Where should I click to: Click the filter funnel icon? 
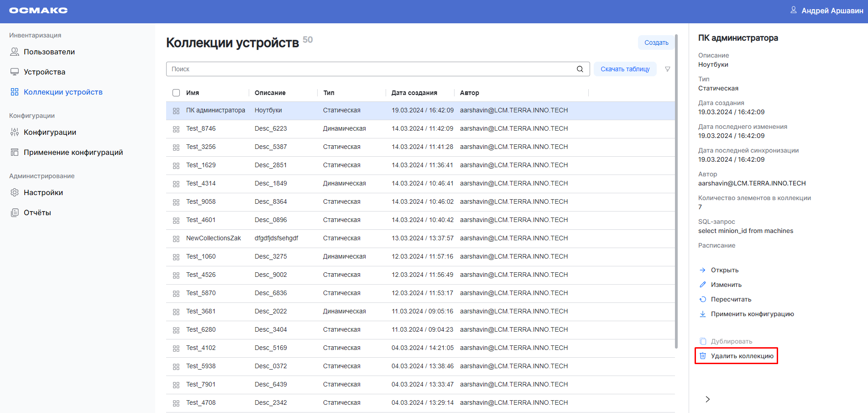(x=667, y=69)
